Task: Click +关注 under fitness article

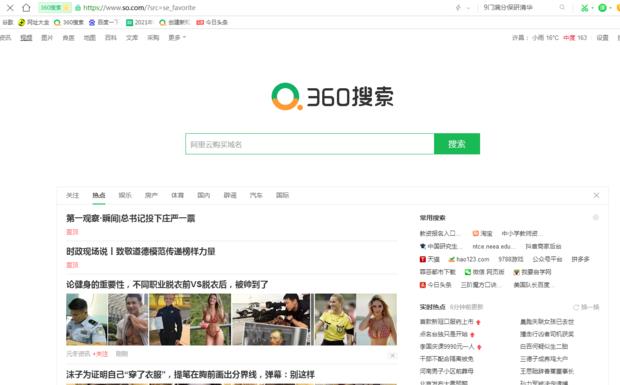Action: (x=100, y=354)
